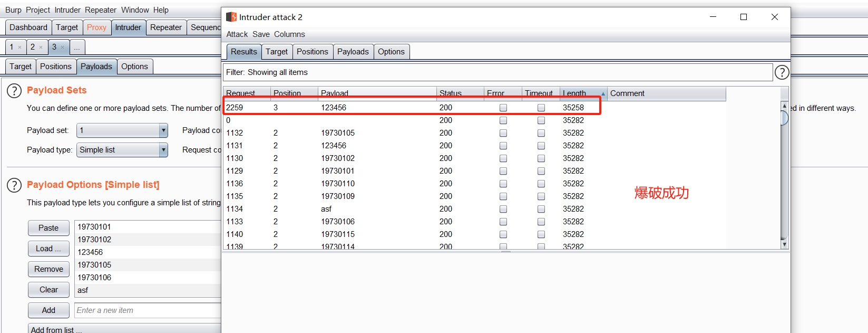Toggle Error checkbox for request 1130

pyautogui.click(x=503, y=158)
